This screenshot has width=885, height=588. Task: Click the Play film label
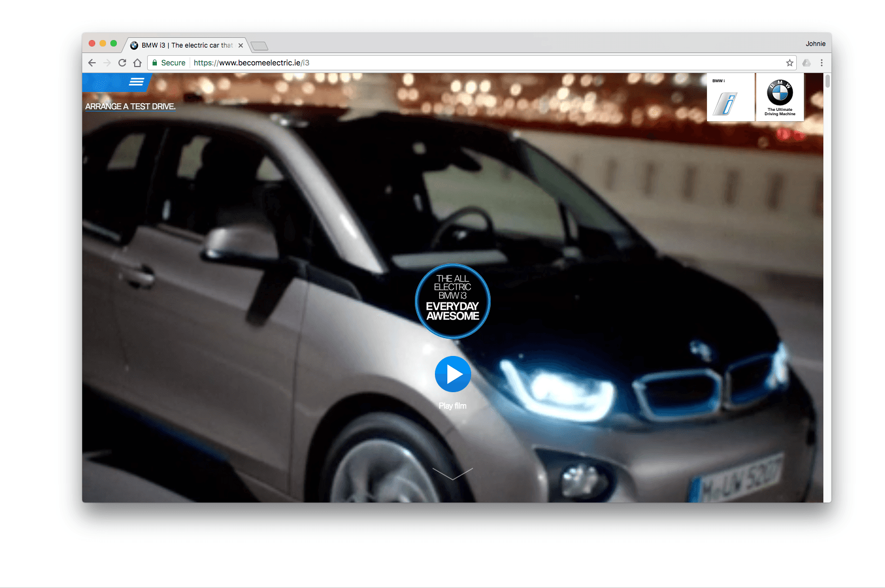[453, 406]
